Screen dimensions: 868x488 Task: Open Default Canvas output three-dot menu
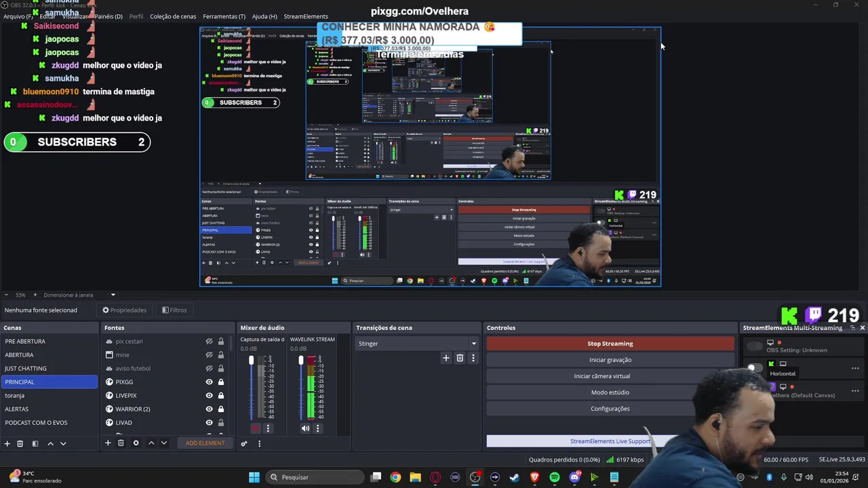tap(855, 390)
